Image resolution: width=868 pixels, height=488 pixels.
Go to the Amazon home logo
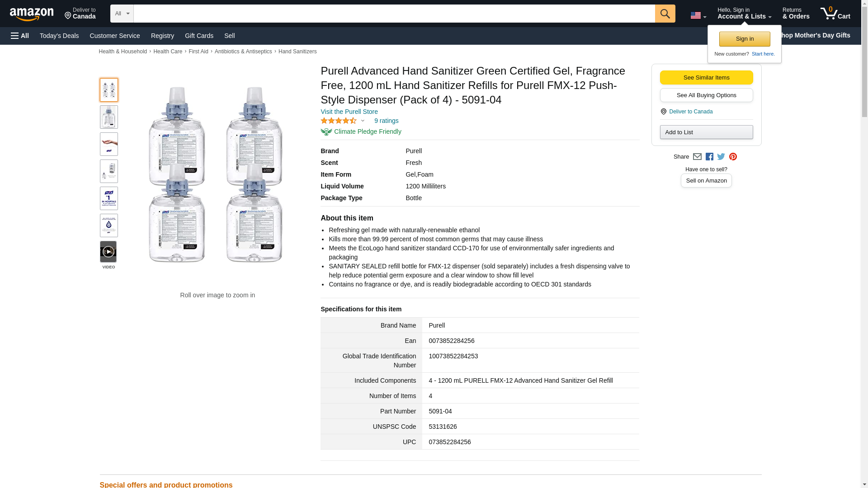32,14
